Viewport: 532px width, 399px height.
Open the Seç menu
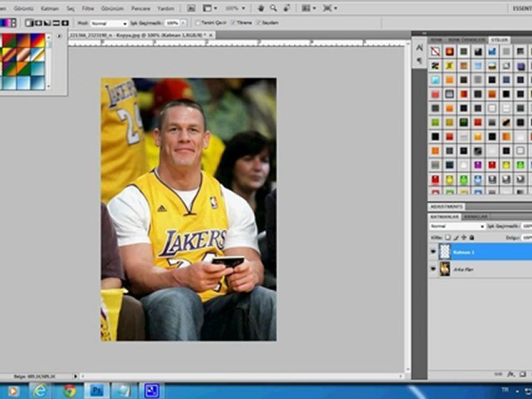pos(70,8)
